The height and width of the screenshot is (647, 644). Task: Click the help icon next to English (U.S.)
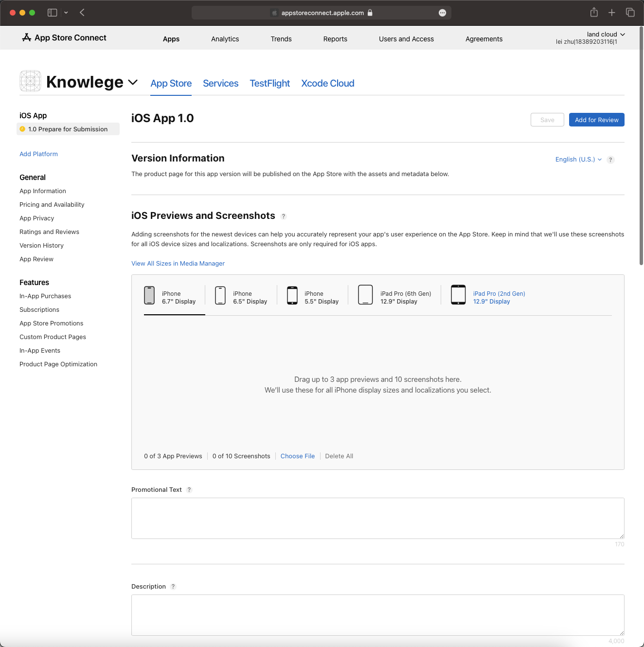pyautogui.click(x=610, y=160)
